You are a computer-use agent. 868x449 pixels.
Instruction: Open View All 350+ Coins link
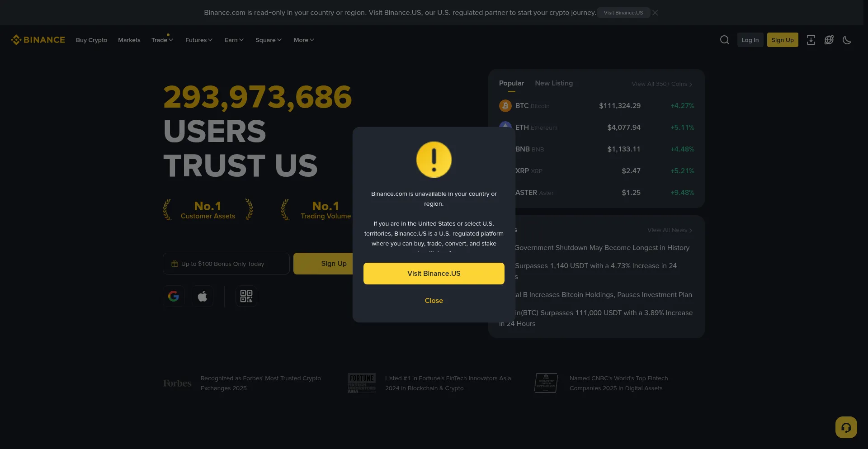[662, 84]
